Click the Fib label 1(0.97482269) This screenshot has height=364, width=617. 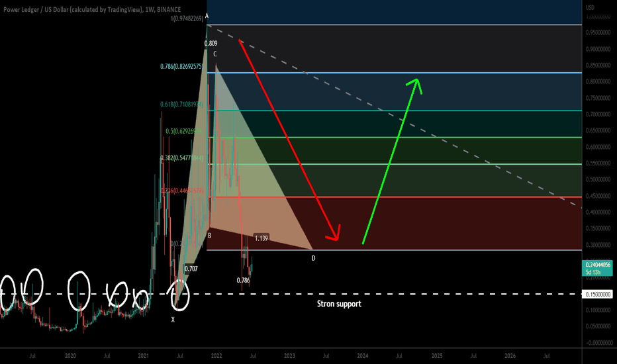pyautogui.click(x=187, y=18)
